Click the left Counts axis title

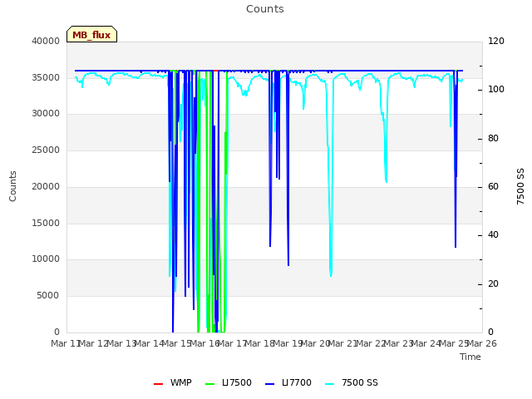(x=12, y=186)
